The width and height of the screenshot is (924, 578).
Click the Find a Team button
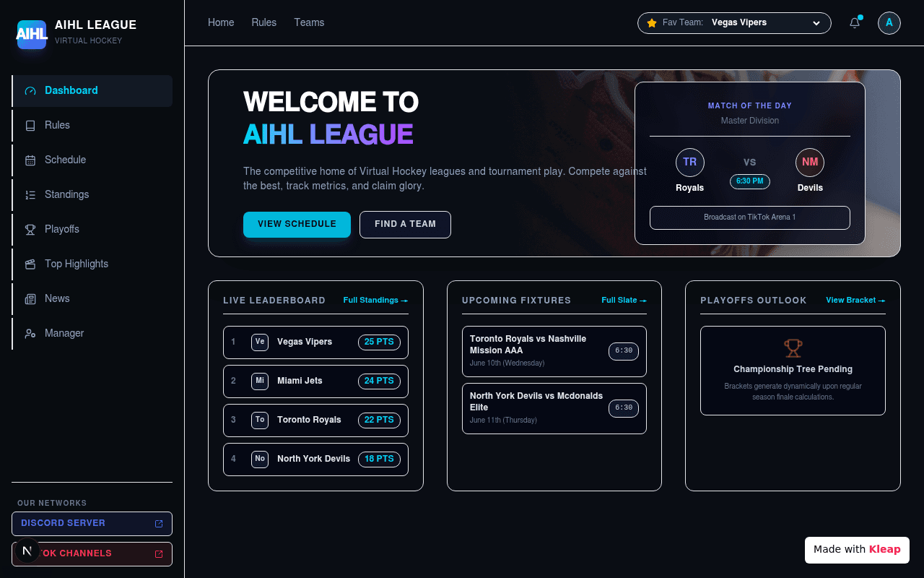click(405, 225)
